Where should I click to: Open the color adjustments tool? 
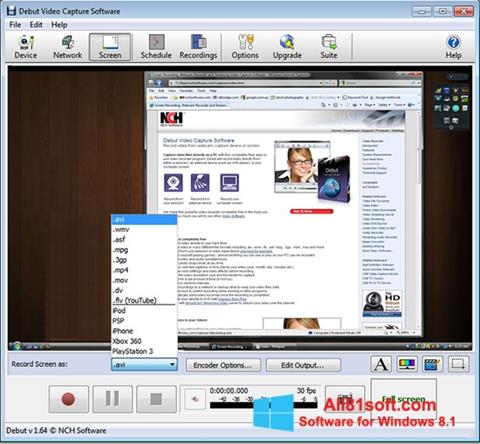click(407, 364)
